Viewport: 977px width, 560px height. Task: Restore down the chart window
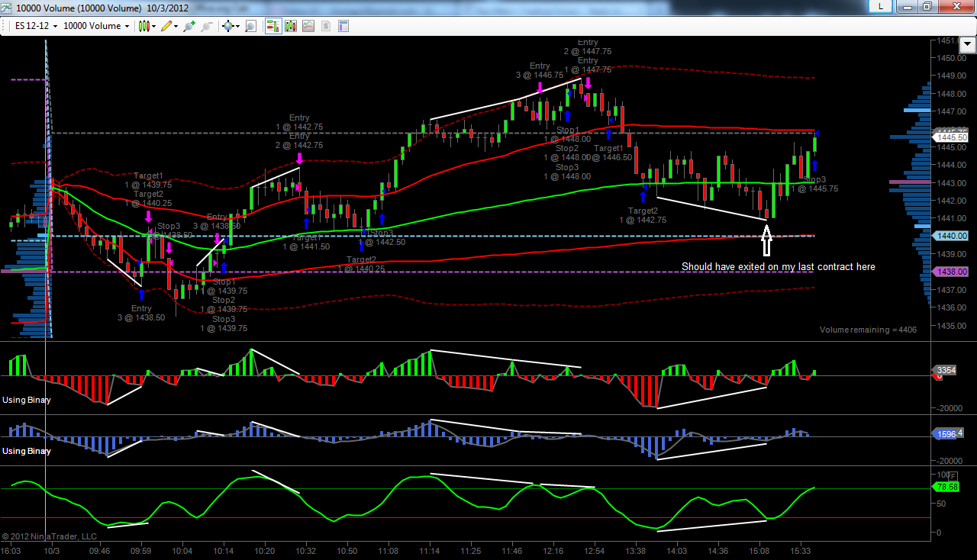pos(927,6)
